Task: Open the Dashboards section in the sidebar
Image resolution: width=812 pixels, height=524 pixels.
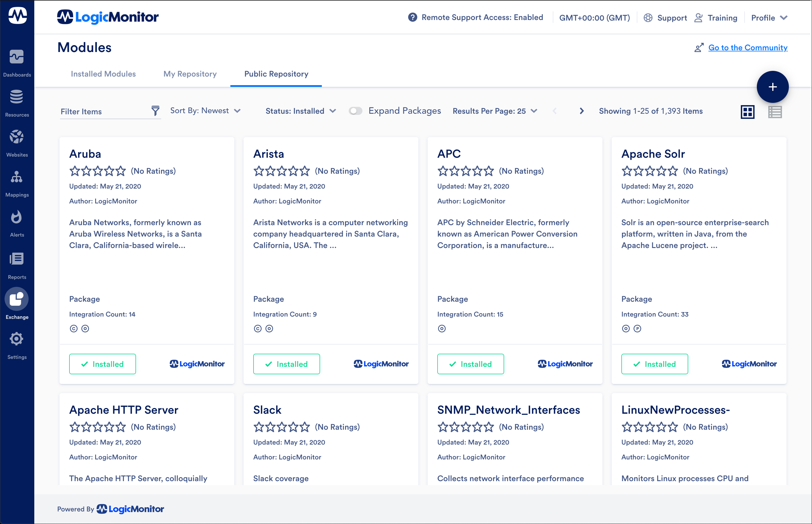Action: pos(17,61)
